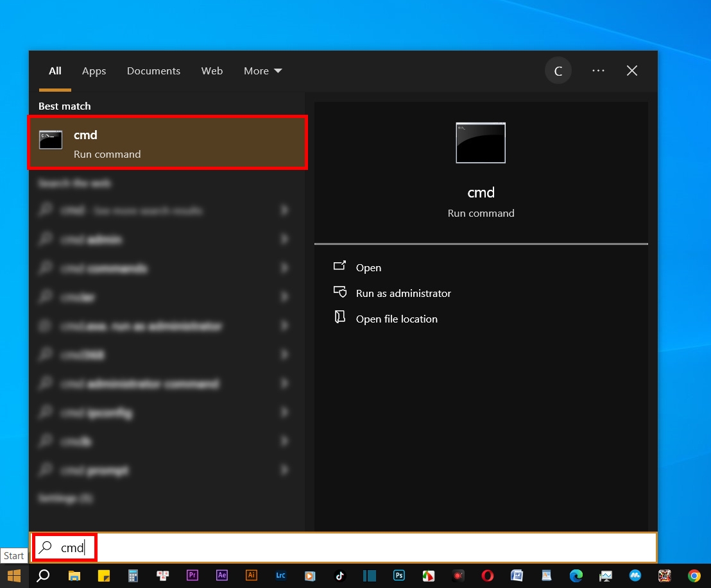Screen dimensions: 711x588
Task: Expand the first web suggestion arrow
Action: (x=284, y=210)
